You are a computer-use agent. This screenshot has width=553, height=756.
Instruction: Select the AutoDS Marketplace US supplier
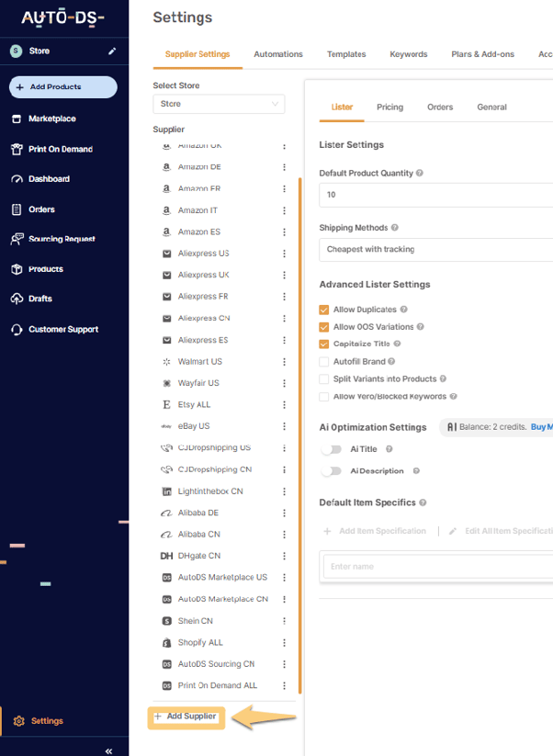[x=222, y=578]
